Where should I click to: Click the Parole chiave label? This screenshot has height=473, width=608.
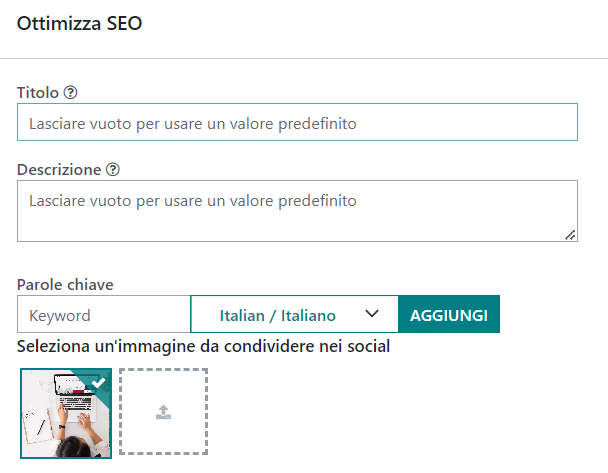(x=65, y=285)
